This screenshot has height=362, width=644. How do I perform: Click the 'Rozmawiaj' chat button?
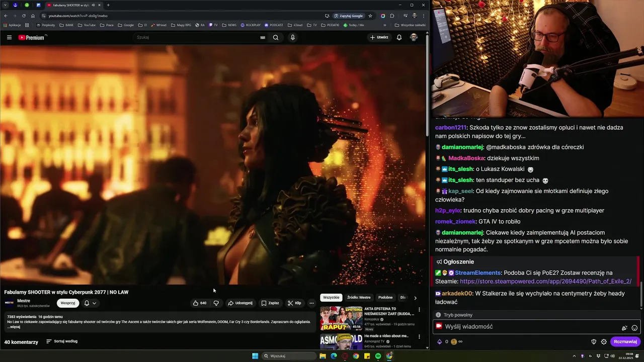click(625, 342)
